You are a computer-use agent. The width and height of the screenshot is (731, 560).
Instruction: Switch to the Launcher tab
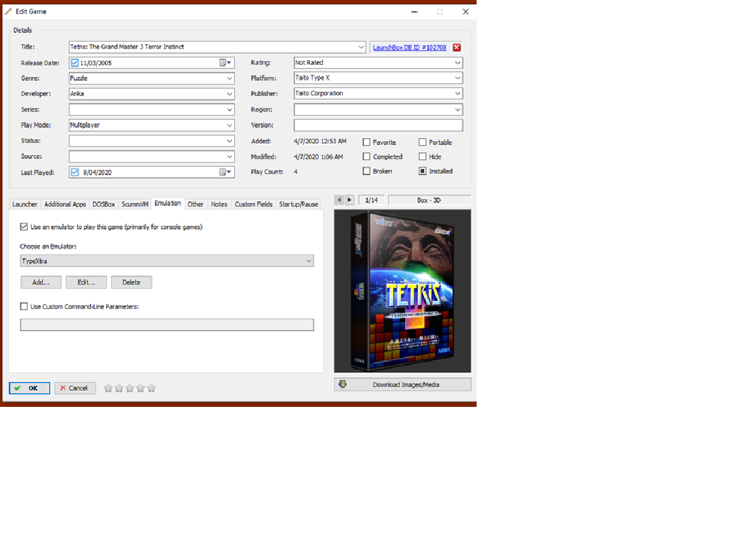click(x=25, y=204)
